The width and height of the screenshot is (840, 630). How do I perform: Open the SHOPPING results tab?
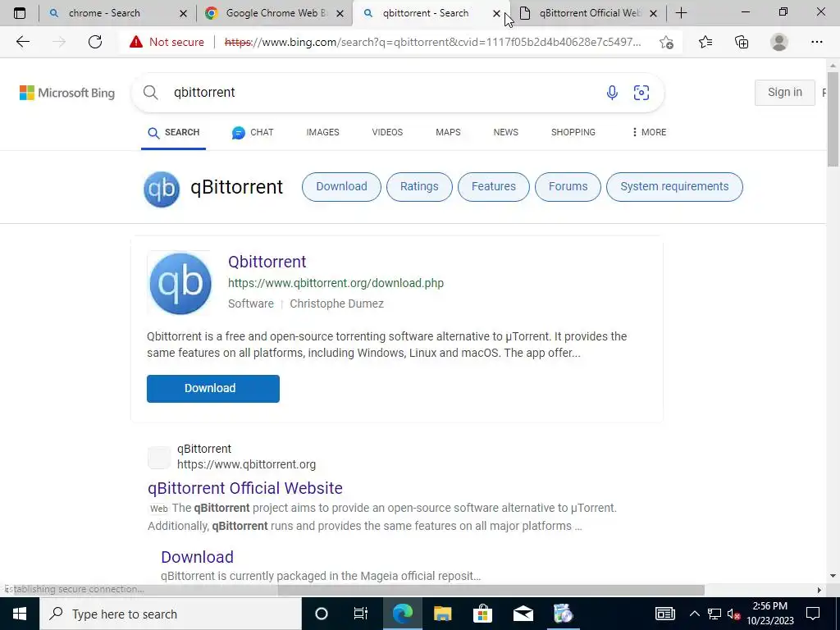[x=573, y=132]
